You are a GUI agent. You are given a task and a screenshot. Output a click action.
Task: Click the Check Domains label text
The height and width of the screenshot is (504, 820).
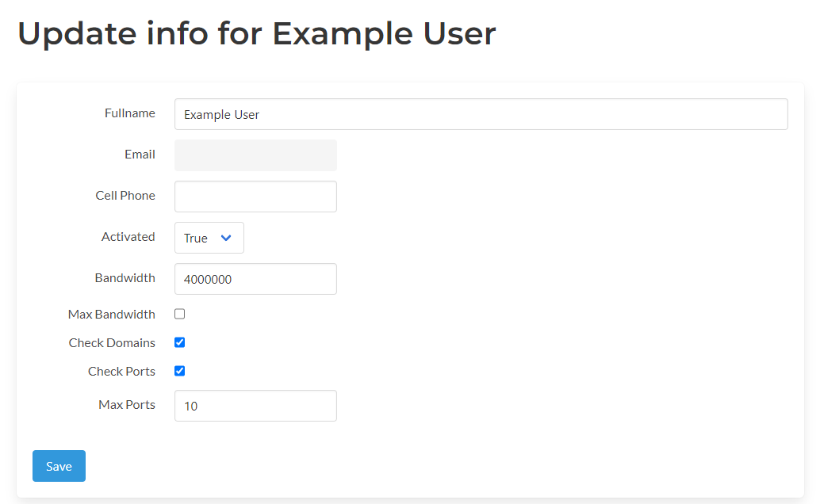pos(112,342)
